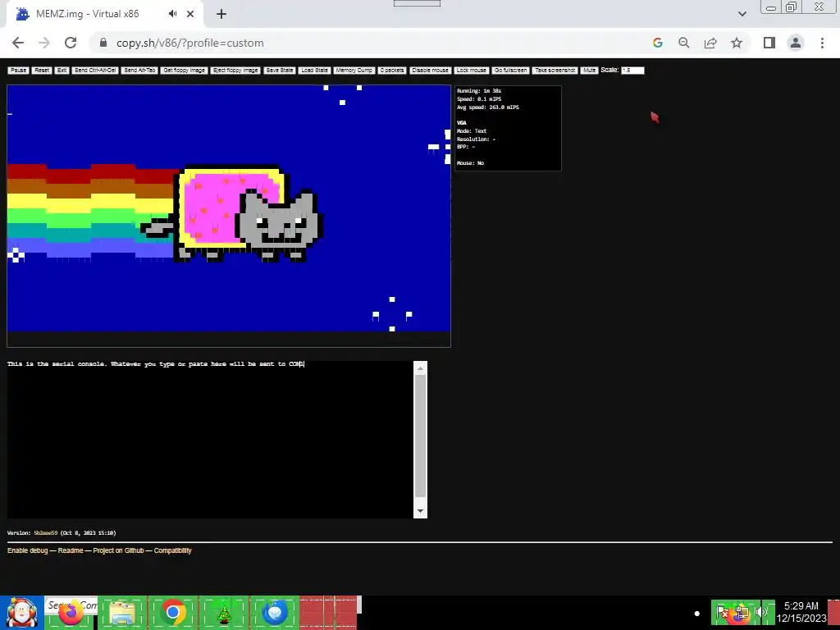The height and width of the screenshot is (630, 840).
Task: Toggle the browser side panel
Action: (769, 43)
